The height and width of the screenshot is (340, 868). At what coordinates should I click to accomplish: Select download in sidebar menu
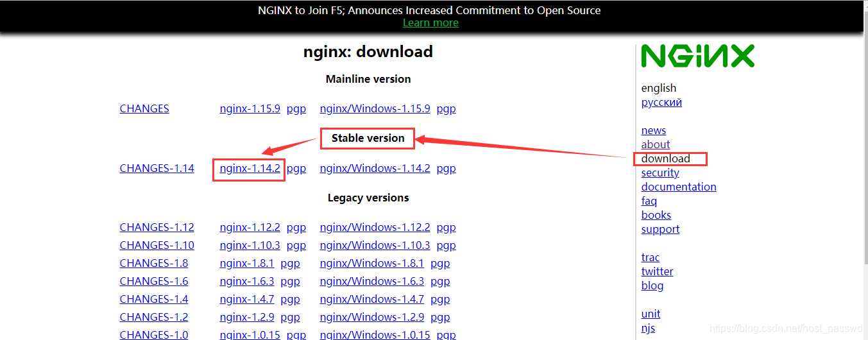666,158
